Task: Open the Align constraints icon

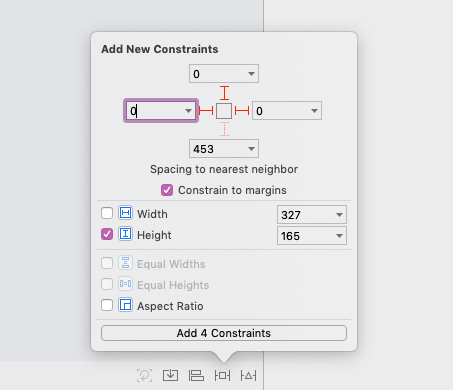Action: pyautogui.click(x=196, y=376)
